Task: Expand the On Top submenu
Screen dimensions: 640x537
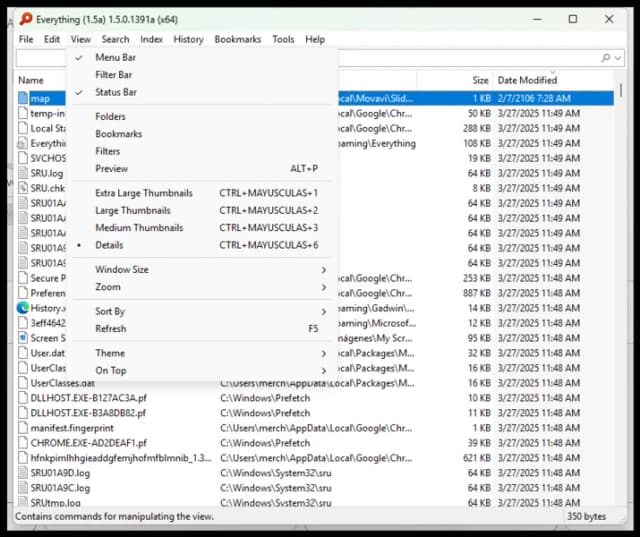Action: (x=201, y=371)
